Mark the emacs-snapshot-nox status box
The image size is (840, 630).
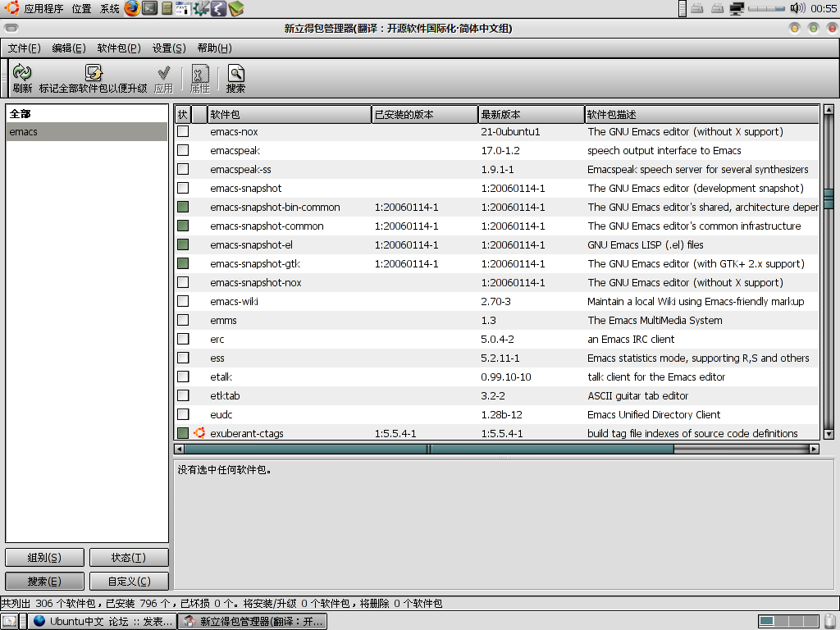point(183,282)
